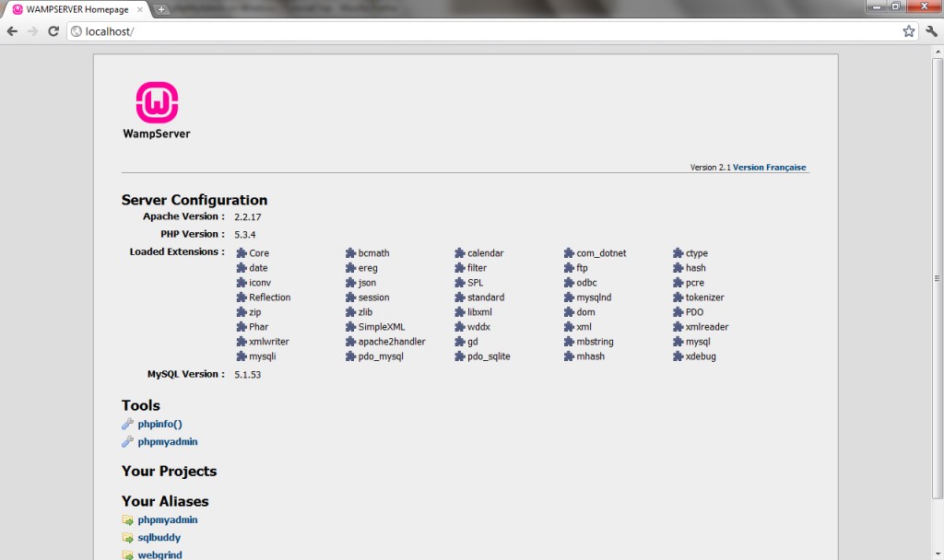This screenshot has width=944, height=560.
Task: Click the Your Aliases heading
Action: [x=165, y=501]
